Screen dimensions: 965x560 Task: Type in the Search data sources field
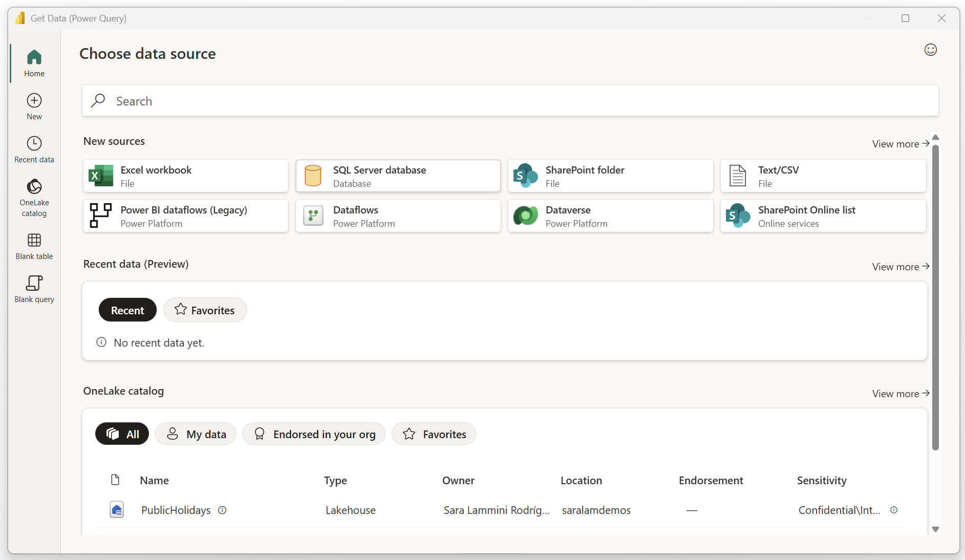(510, 101)
